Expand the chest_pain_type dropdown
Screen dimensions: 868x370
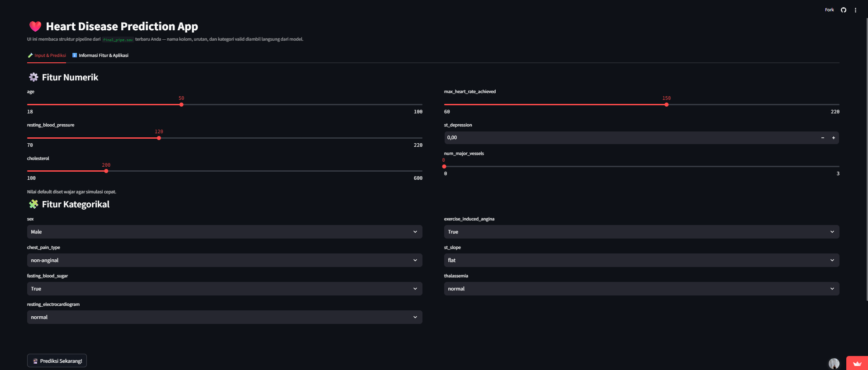tap(224, 260)
